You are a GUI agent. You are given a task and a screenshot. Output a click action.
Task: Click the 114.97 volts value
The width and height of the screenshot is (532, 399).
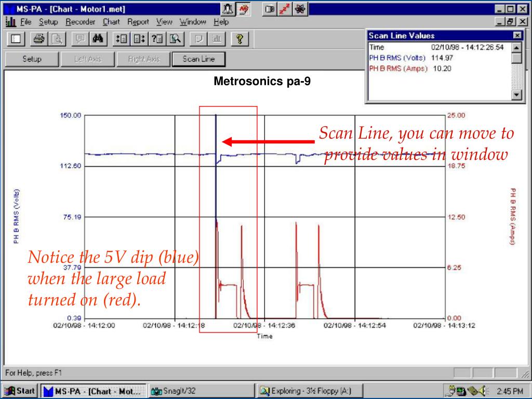pos(442,58)
